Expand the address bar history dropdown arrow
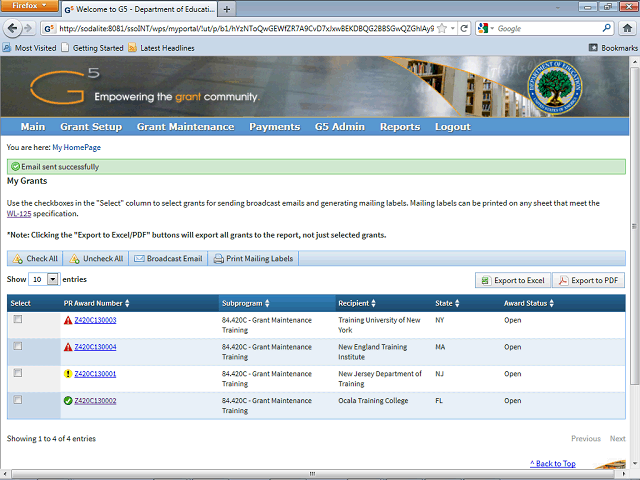The image size is (640, 480). pos(453,28)
